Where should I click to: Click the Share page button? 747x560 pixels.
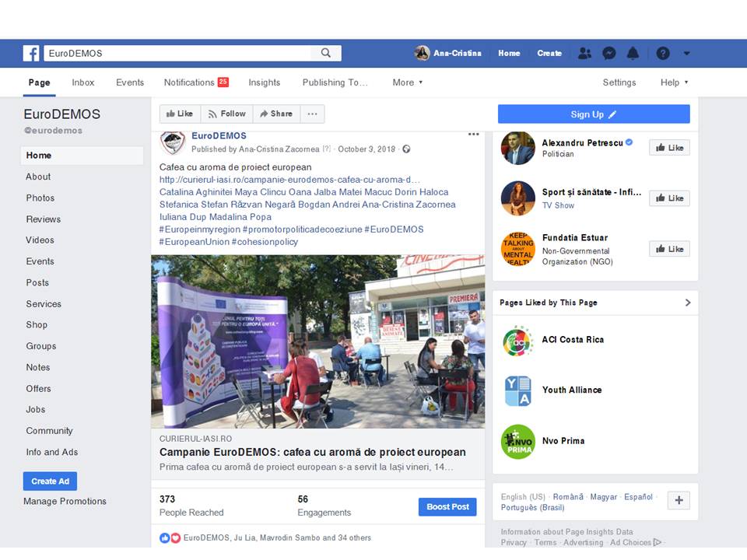(276, 114)
